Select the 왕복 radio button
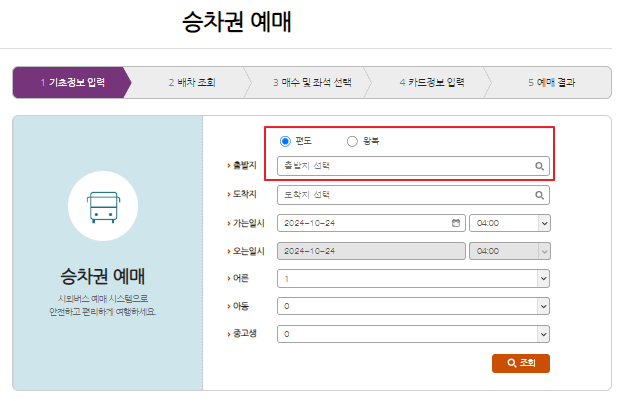The width and height of the screenshot is (625, 401). click(352, 141)
